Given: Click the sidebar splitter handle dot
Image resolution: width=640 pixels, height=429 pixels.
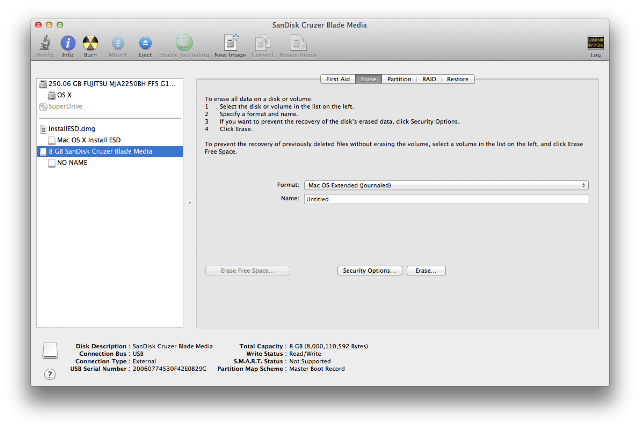Looking at the screenshot, I should click(x=190, y=203).
